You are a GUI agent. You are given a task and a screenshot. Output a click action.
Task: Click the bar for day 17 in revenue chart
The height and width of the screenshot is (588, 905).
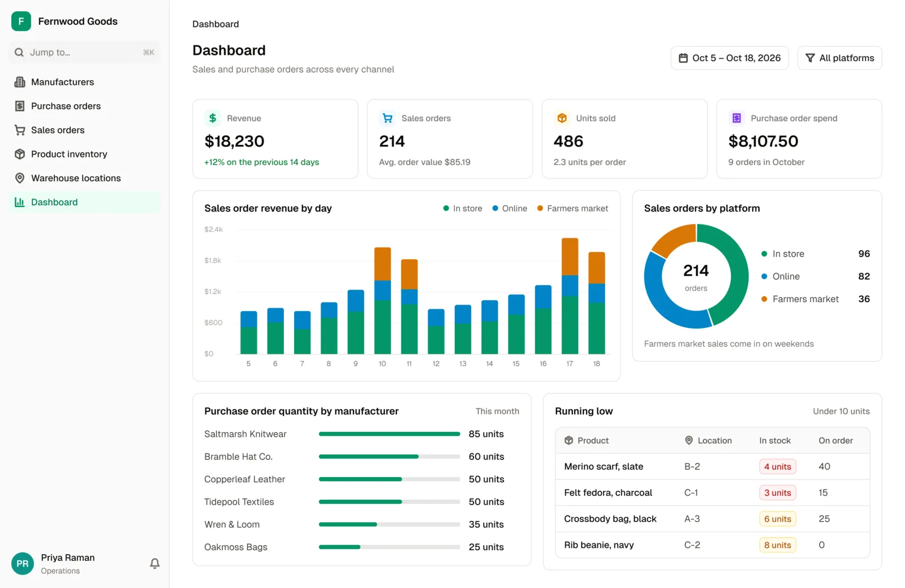click(570, 296)
